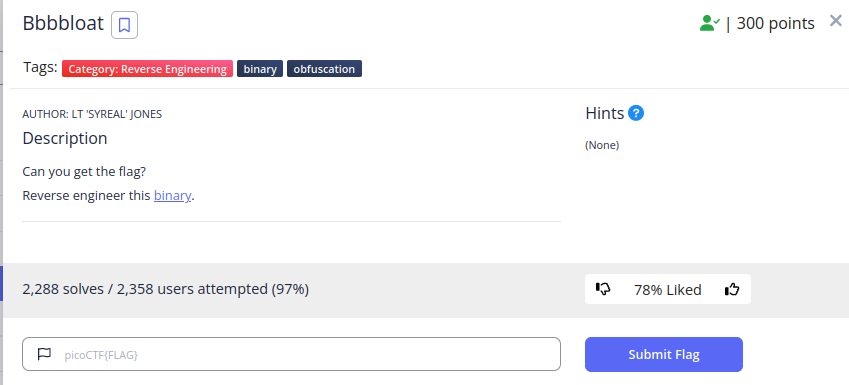Viewport: 849px width, 385px height.
Task: Click the Hints heading
Action: 605,113
